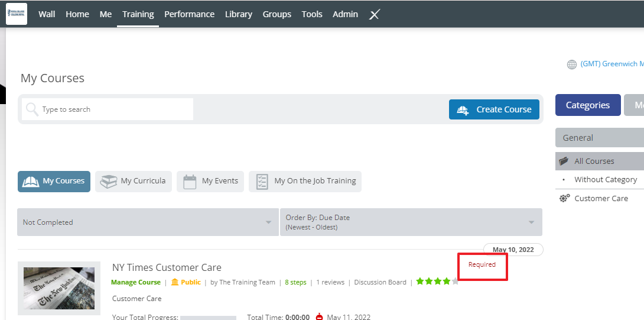Click the hard hat icon on Create Course
The image size is (644, 320).
(x=463, y=110)
